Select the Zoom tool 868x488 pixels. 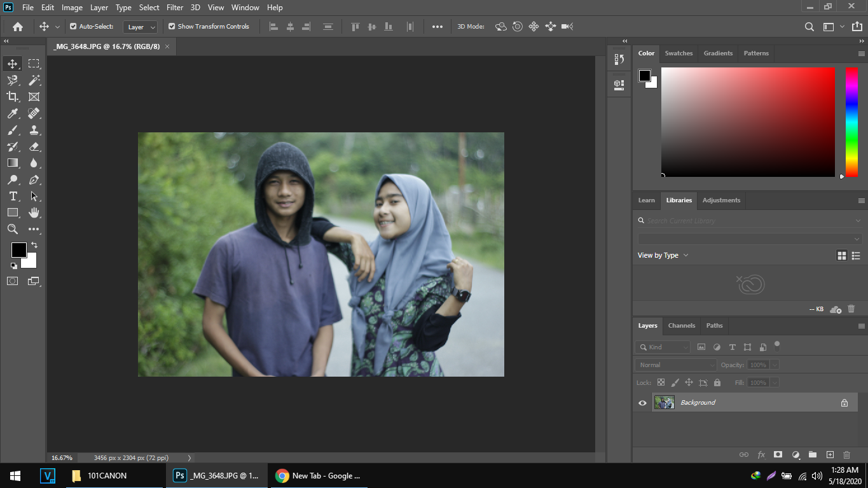(13, 229)
